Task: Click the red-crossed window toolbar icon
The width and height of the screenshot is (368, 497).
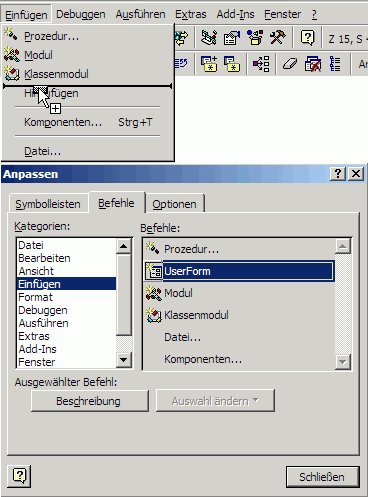Action: point(313,63)
